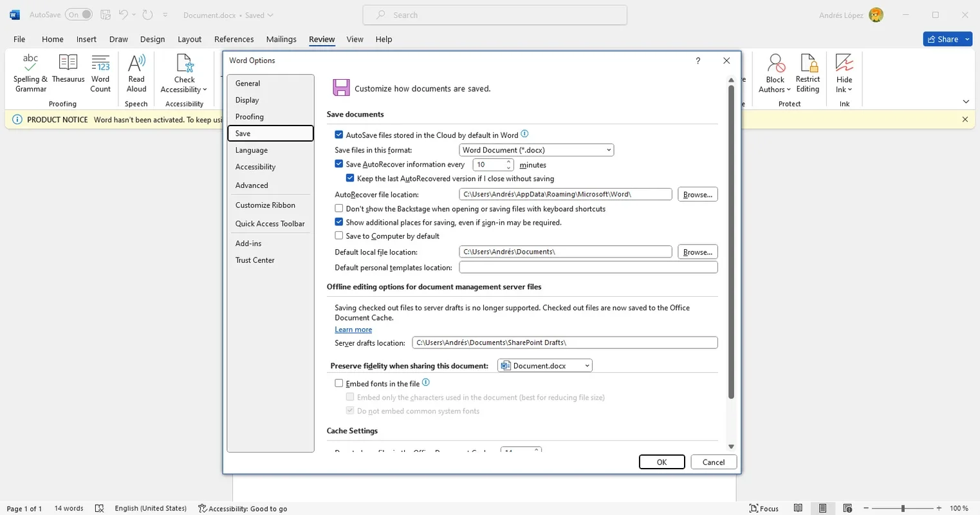Collapse the ribbon chevron
The image size is (980, 515).
[x=966, y=102]
